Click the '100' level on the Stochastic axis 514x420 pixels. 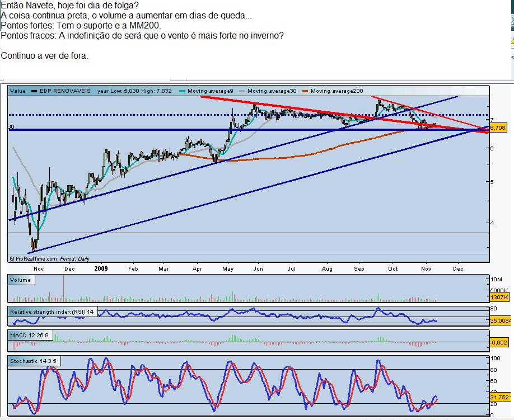pyautogui.click(x=496, y=358)
